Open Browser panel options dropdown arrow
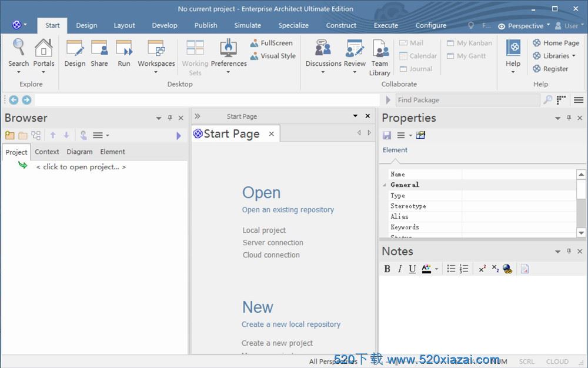588x368 pixels. click(x=159, y=118)
